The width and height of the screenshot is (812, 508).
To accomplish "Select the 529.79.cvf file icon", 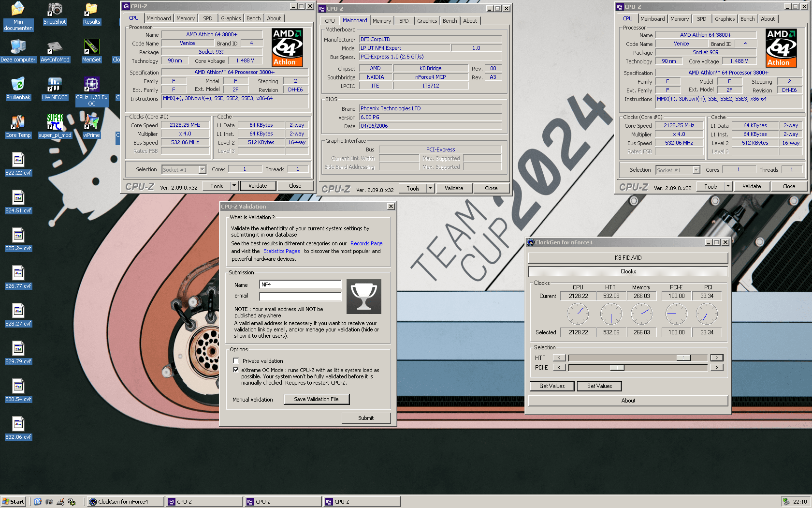I will coord(18,353).
